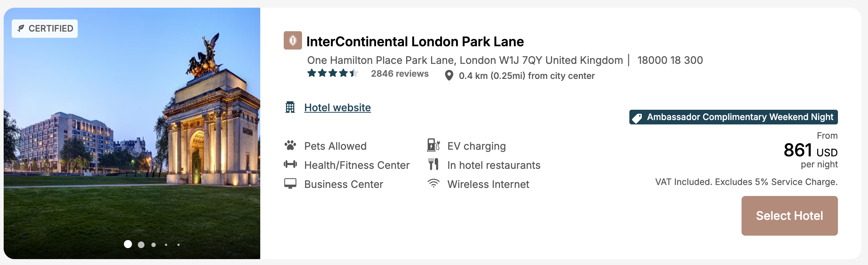868x265 pixels.
Task: Select the first carousel dot
Action: [128, 244]
